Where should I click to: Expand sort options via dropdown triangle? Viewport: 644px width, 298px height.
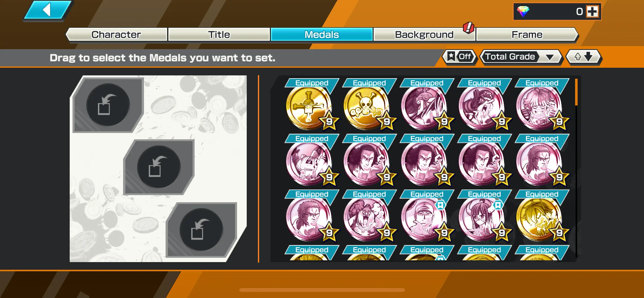[x=550, y=57]
